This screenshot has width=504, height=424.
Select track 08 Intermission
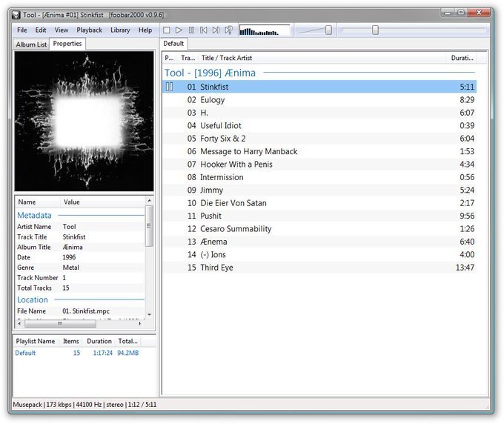319,177
